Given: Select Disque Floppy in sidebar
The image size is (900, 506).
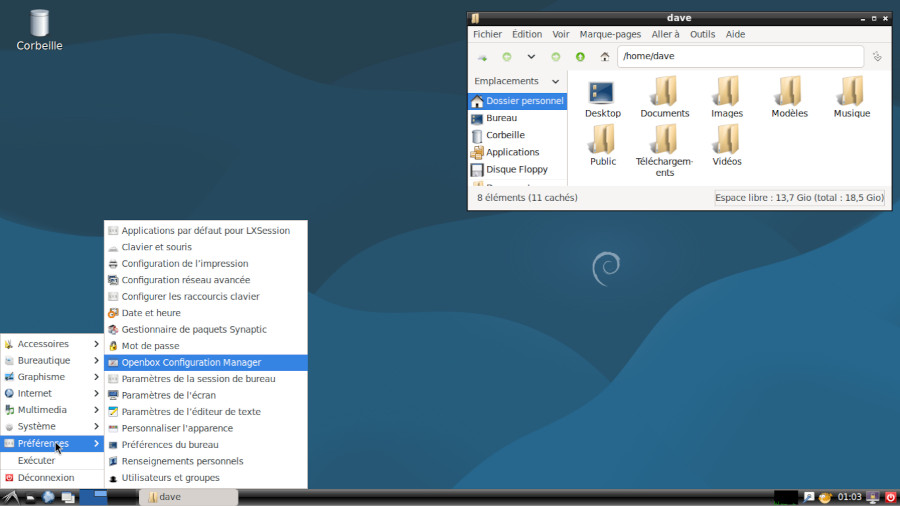Looking at the screenshot, I should 518,170.
